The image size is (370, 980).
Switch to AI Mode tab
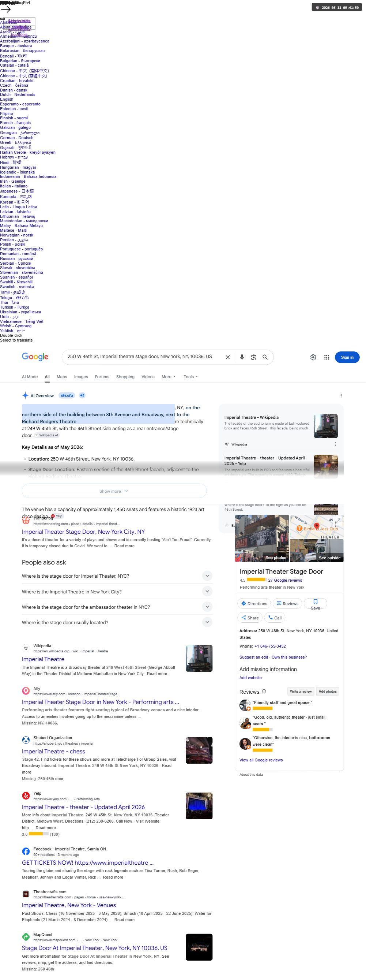30,381
